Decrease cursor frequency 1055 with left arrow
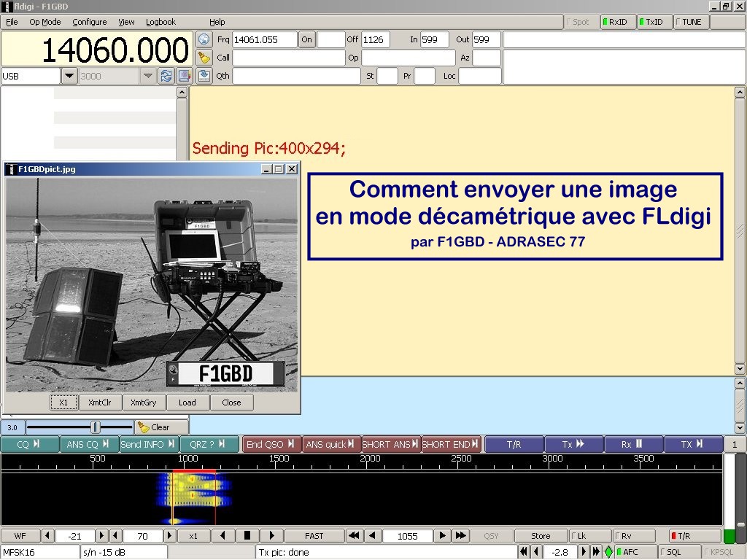Image resolution: width=747 pixels, height=560 pixels. click(x=373, y=536)
